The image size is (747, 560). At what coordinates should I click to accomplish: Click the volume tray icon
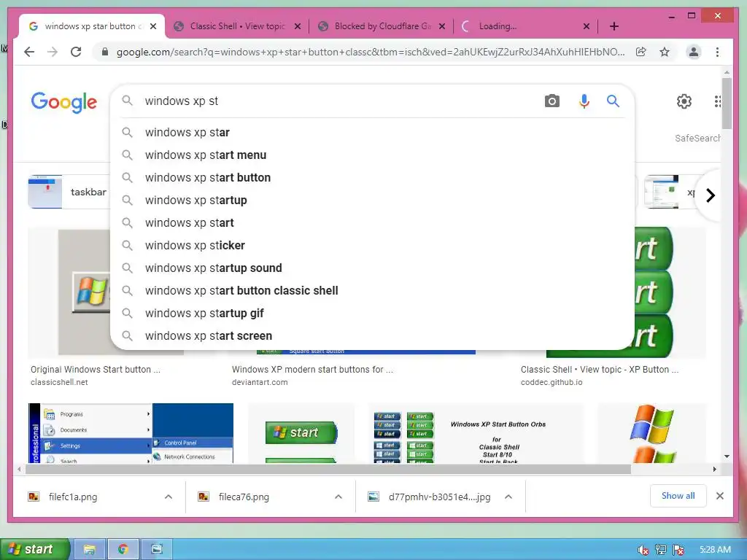click(643, 550)
